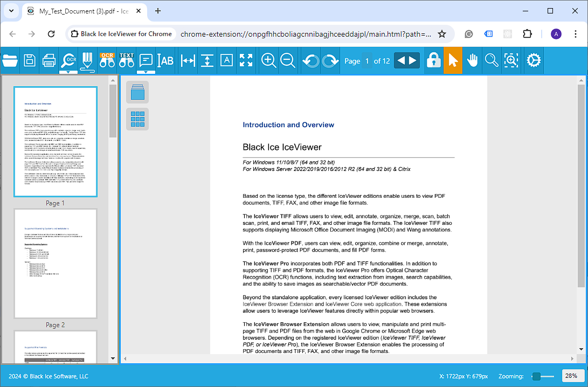Open OCR search with the orange OCR binoculars

107,60
